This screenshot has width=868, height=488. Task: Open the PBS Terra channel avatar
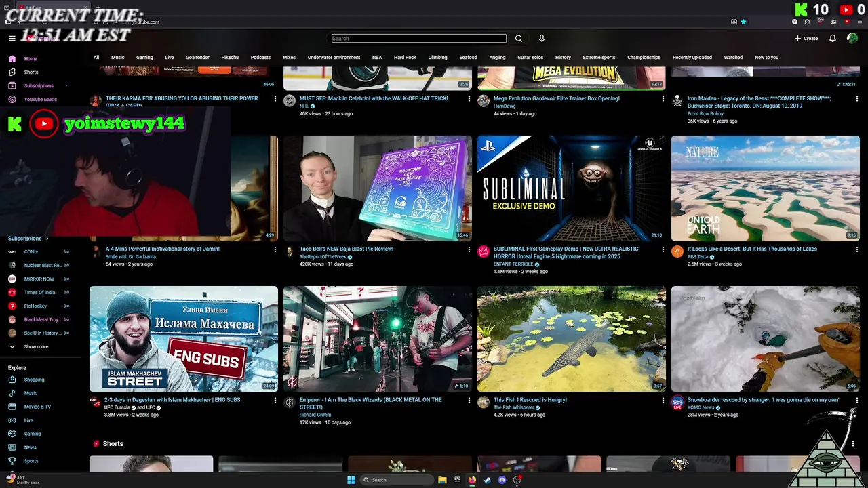[x=677, y=251]
